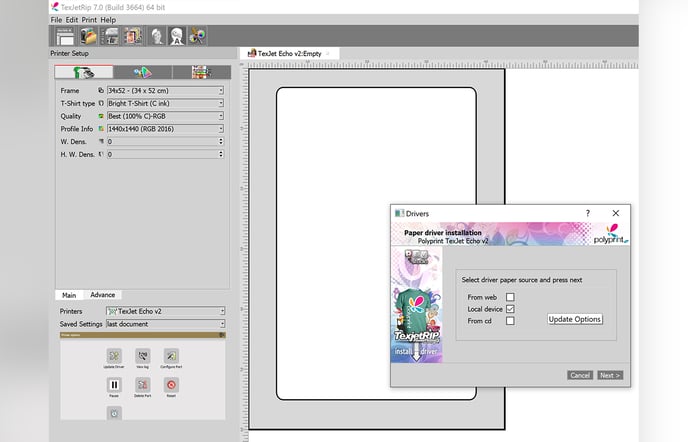Click Cancel in the Drivers dialog
The width and height of the screenshot is (688, 442).
point(580,375)
